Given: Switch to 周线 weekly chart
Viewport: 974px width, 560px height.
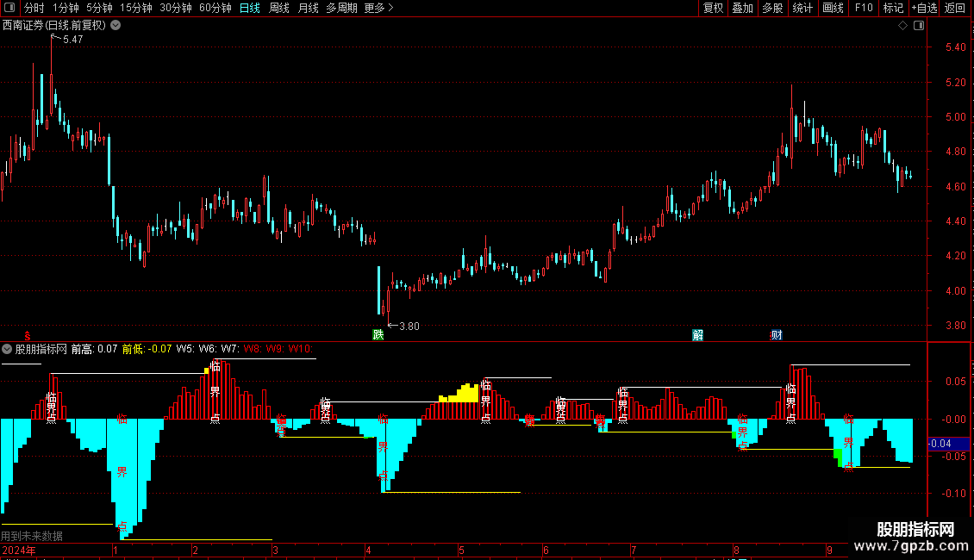Looking at the screenshot, I should pyautogui.click(x=279, y=8).
